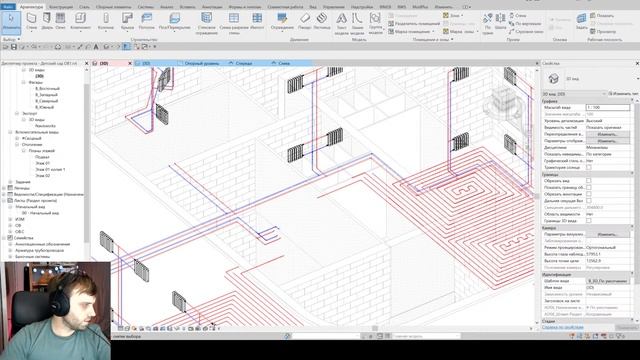Close the {3D} view tab

coord(130,63)
